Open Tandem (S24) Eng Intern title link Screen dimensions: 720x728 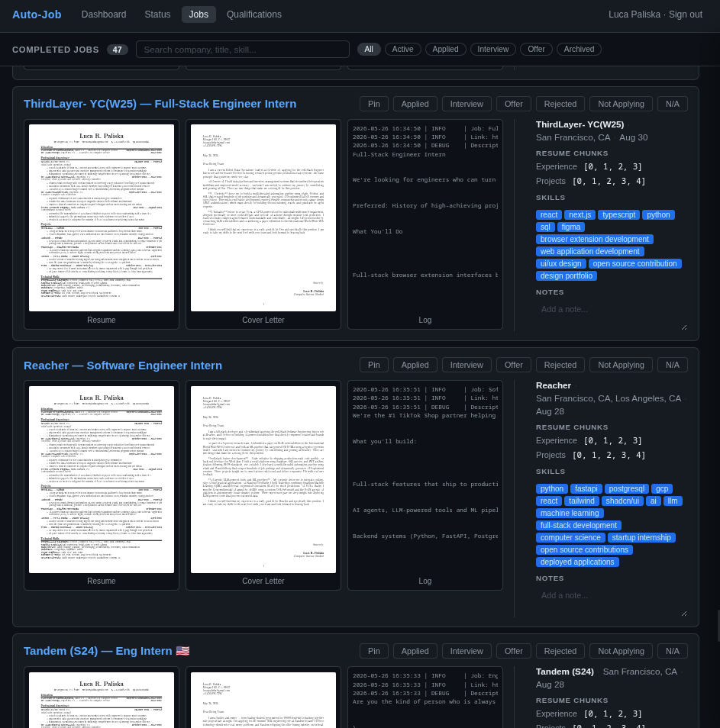point(106,651)
